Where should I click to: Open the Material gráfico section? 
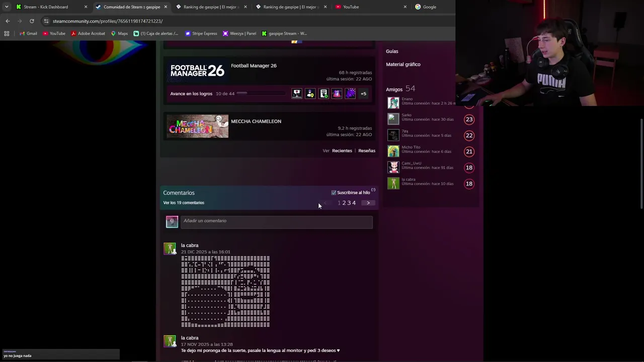pos(403,64)
